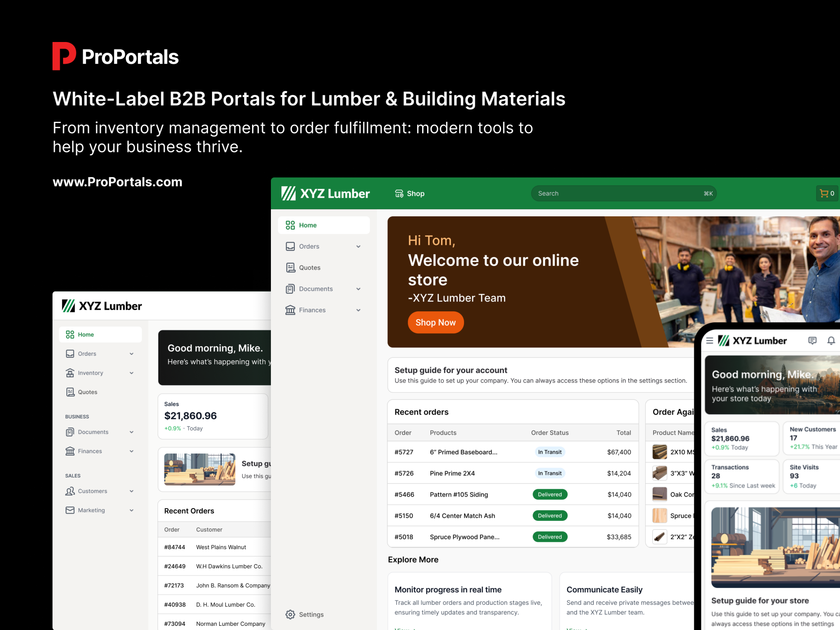This screenshot has height=630, width=840.
Task: Expand Orders chevron in admin dashboard sidebar
Action: point(131,354)
